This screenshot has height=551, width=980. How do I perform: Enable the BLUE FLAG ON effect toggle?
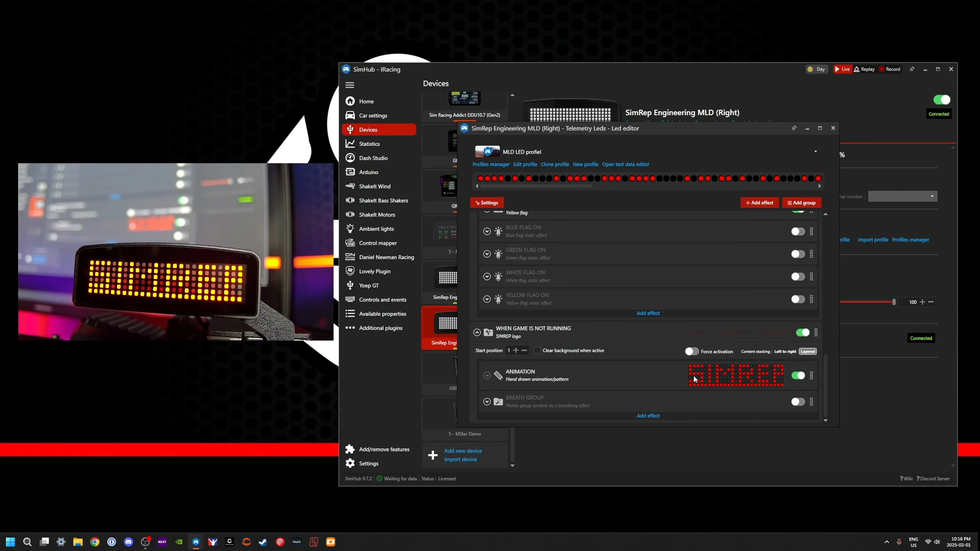pyautogui.click(x=798, y=232)
